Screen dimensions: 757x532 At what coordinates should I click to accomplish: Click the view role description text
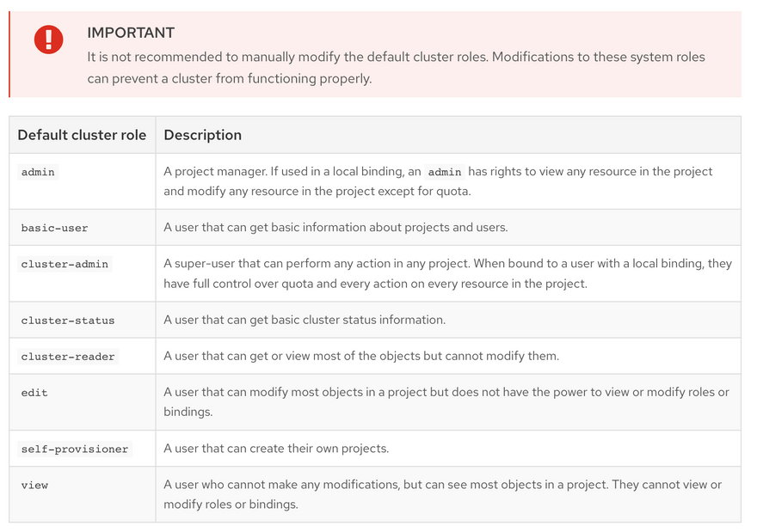coord(442,494)
